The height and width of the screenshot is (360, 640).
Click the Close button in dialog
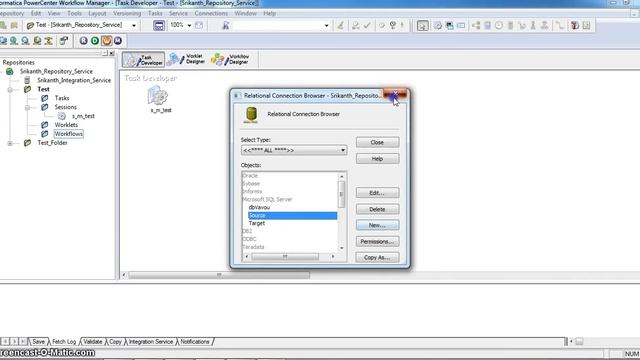coord(378,142)
